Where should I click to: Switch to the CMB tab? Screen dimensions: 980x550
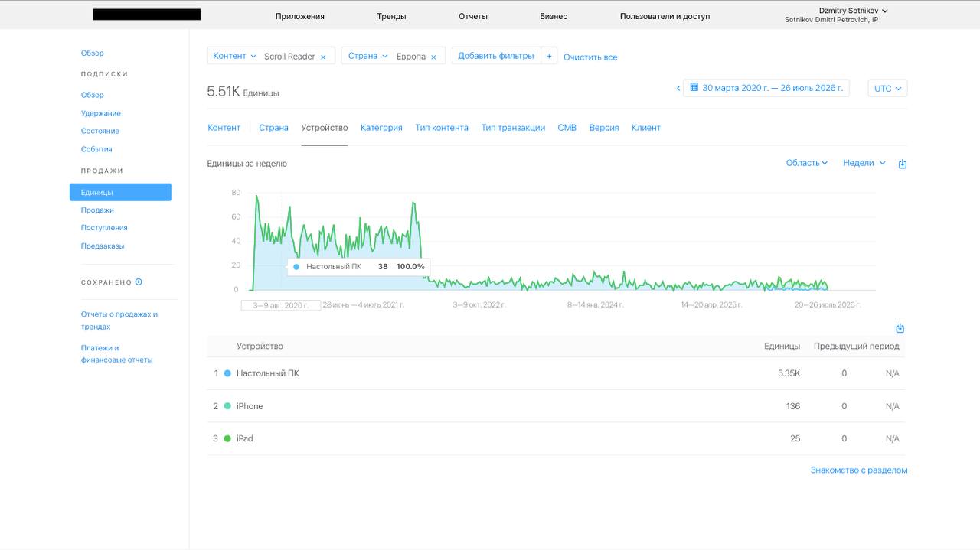click(567, 128)
